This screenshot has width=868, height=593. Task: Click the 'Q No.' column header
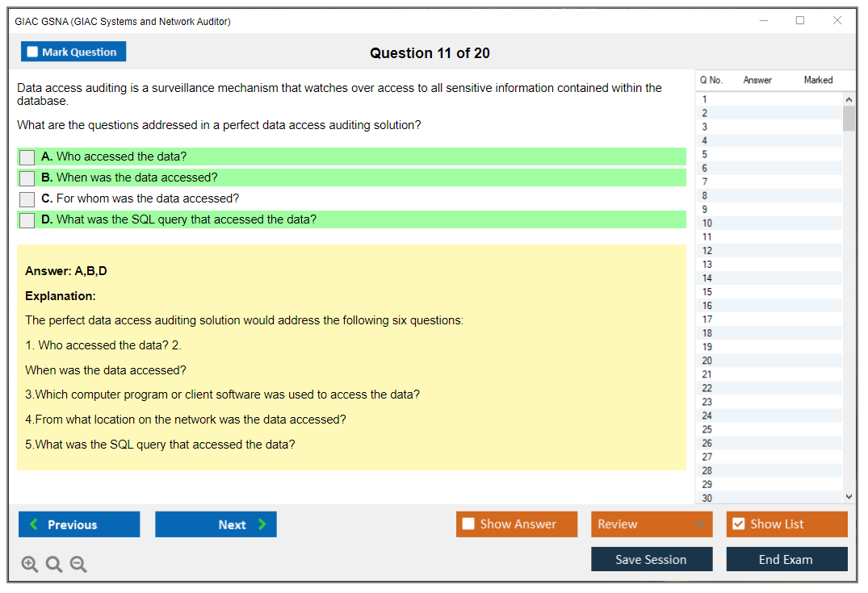(711, 80)
